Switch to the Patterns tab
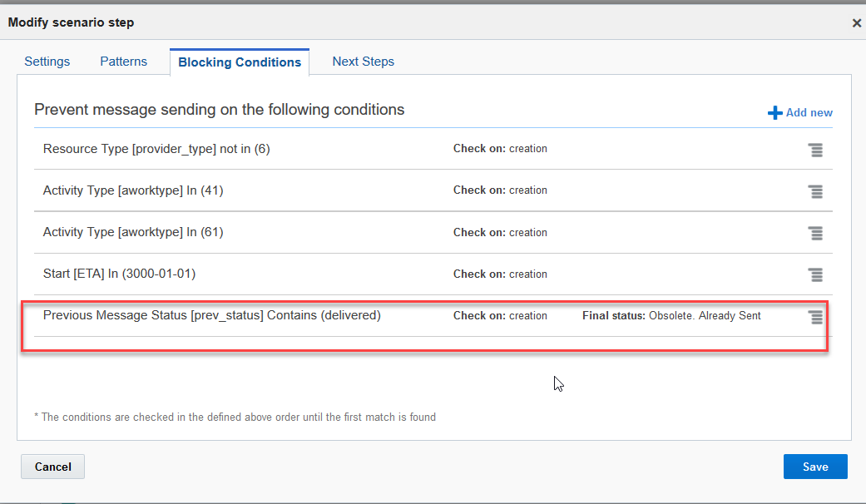866x504 pixels. 124,62
